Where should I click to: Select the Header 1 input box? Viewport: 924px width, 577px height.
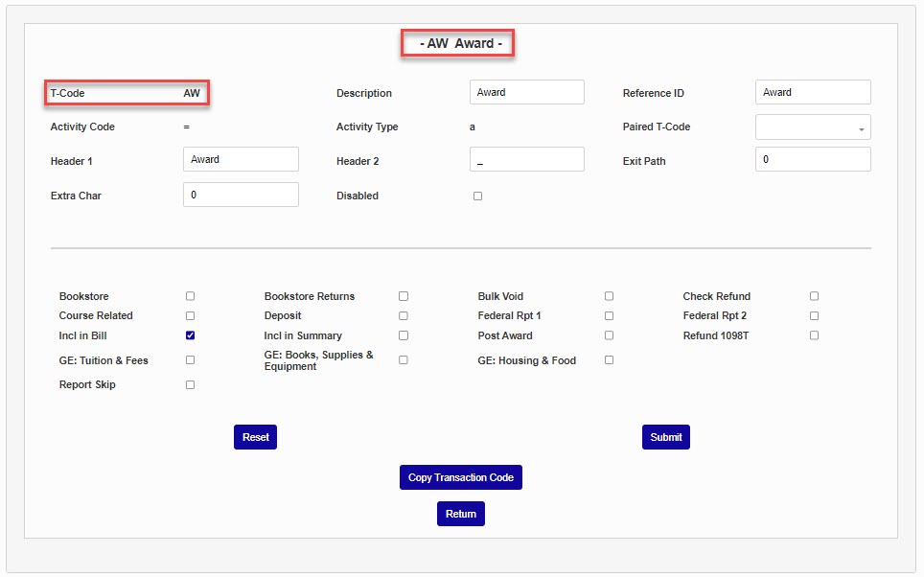pos(241,160)
